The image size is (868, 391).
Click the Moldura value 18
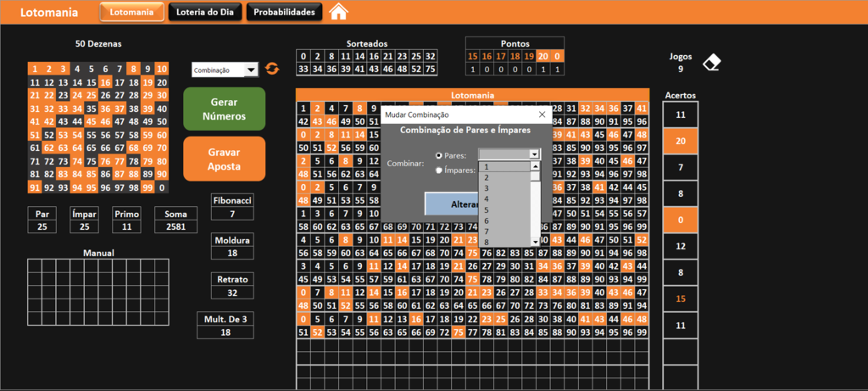[232, 253]
